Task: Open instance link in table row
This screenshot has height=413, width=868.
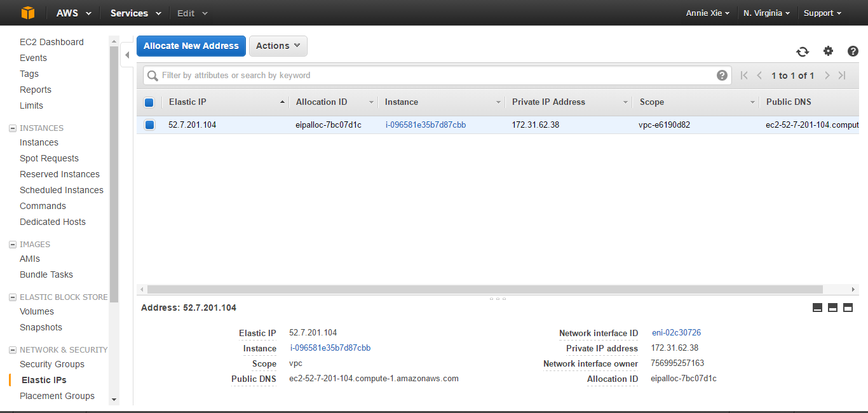Action: click(426, 125)
